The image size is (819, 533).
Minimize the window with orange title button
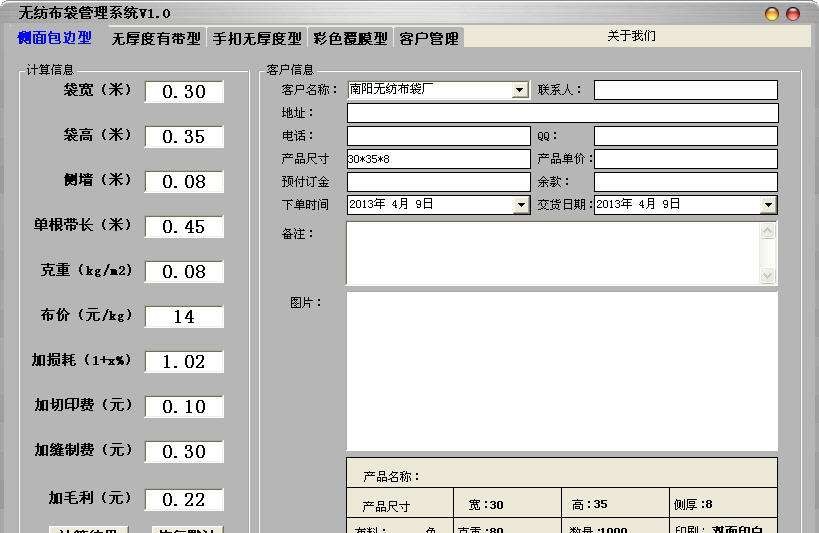(772, 14)
